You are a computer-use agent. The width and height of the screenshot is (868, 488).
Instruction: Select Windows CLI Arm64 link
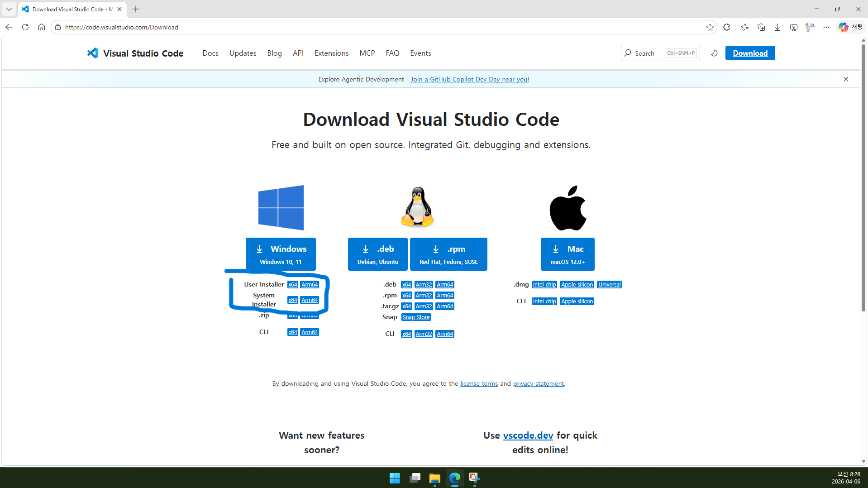pyautogui.click(x=310, y=332)
